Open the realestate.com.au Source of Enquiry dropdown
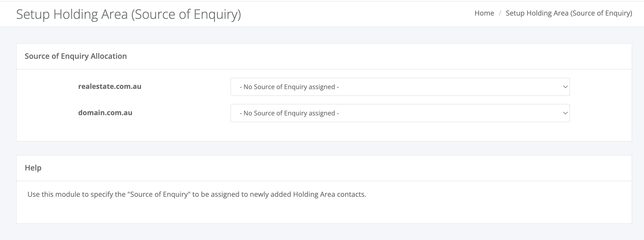 pyautogui.click(x=400, y=87)
